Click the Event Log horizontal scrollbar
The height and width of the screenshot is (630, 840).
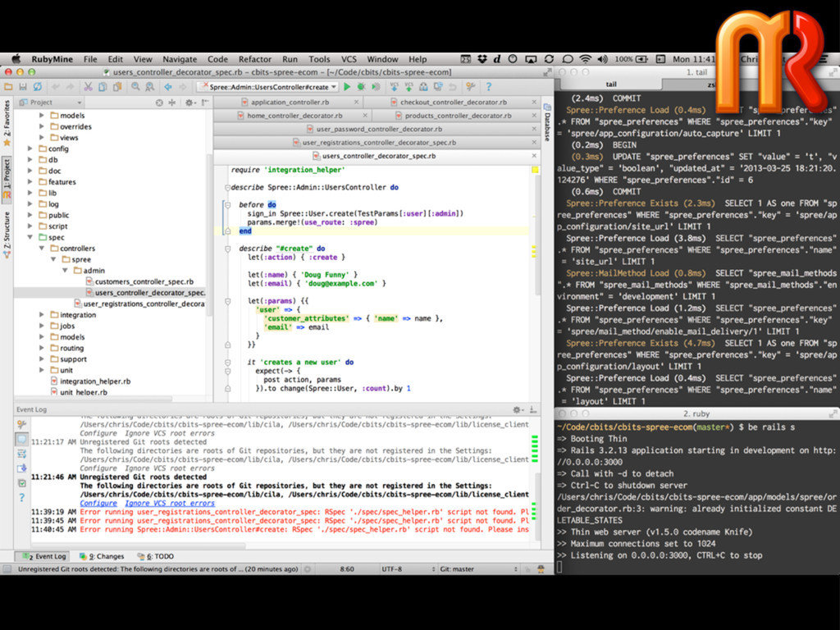tap(139, 546)
